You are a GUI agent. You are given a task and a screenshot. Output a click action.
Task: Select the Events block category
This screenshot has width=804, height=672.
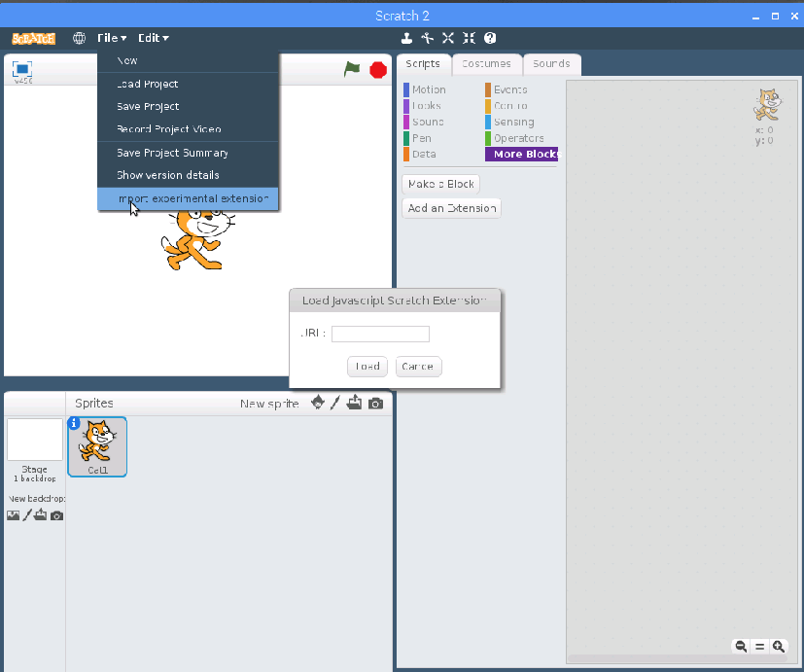507,89
